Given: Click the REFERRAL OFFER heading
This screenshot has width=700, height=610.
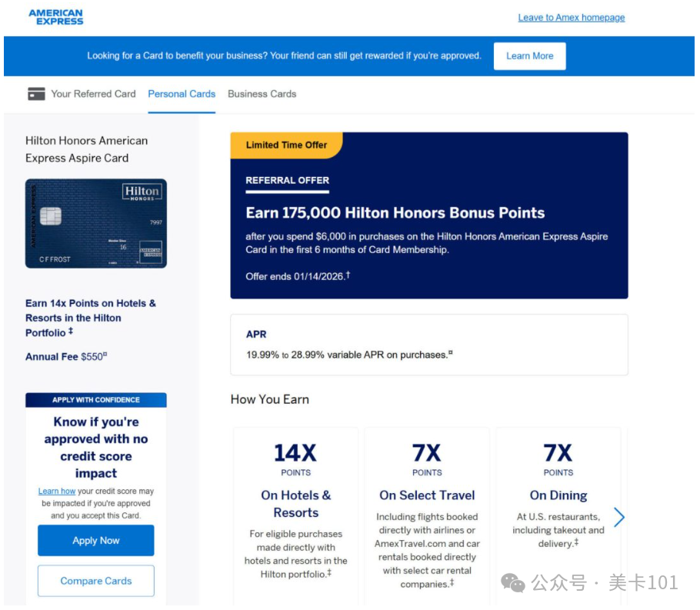Looking at the screenshot, I should point(287,181).
